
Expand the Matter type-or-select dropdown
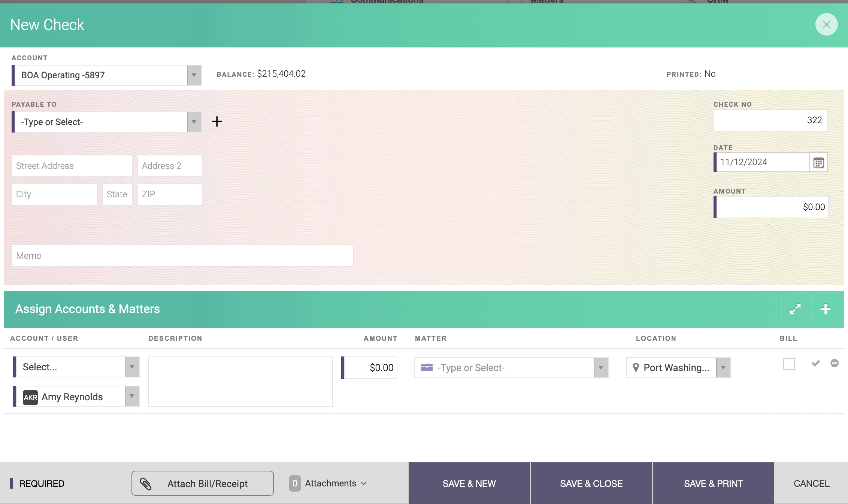point(600,368)
